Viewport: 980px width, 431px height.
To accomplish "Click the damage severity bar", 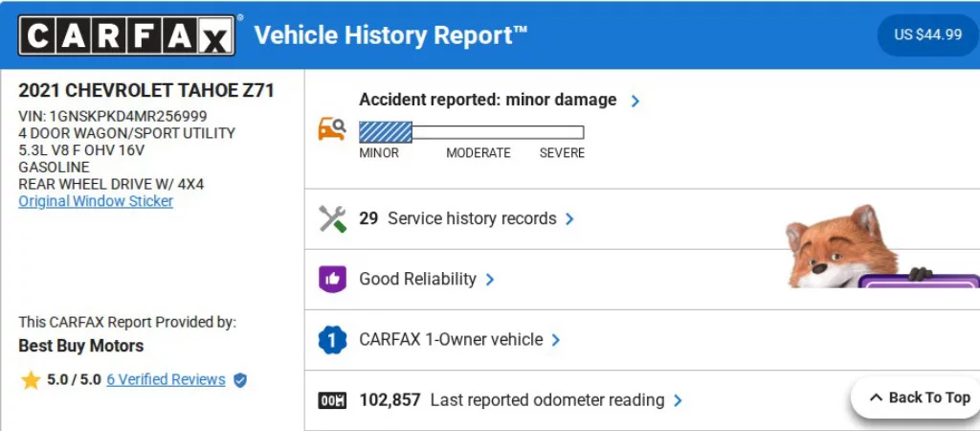I will (471, 132).
